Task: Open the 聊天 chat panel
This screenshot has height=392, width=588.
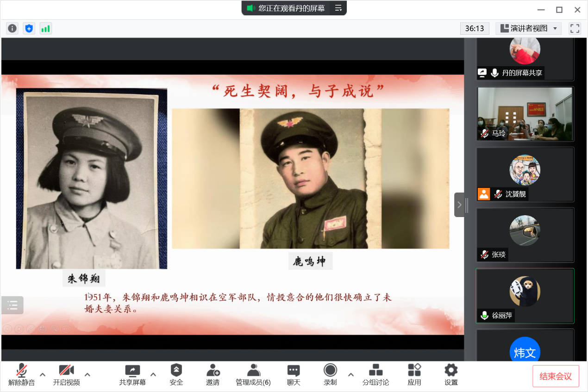Action: (294, 374)
